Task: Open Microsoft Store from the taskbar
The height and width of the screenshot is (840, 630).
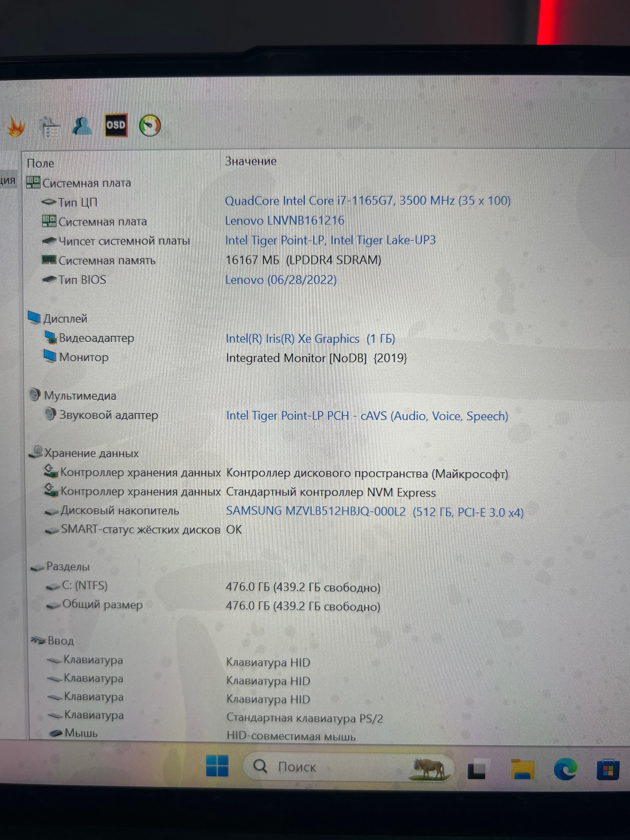Action: [x=607, y=770]
